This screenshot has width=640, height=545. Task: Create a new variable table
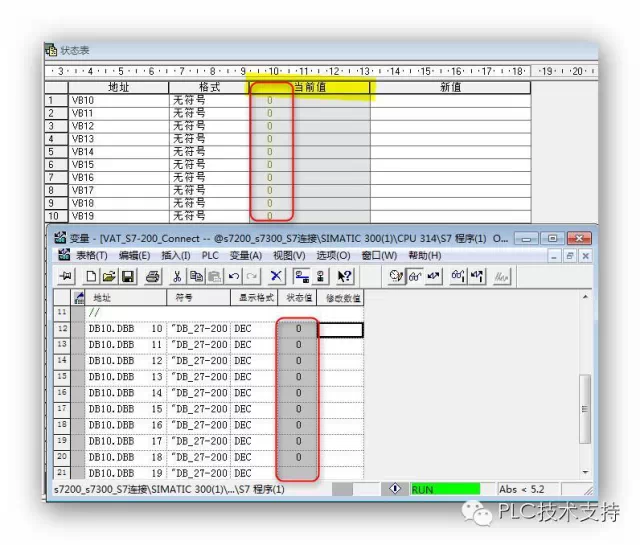click(91, 276)
